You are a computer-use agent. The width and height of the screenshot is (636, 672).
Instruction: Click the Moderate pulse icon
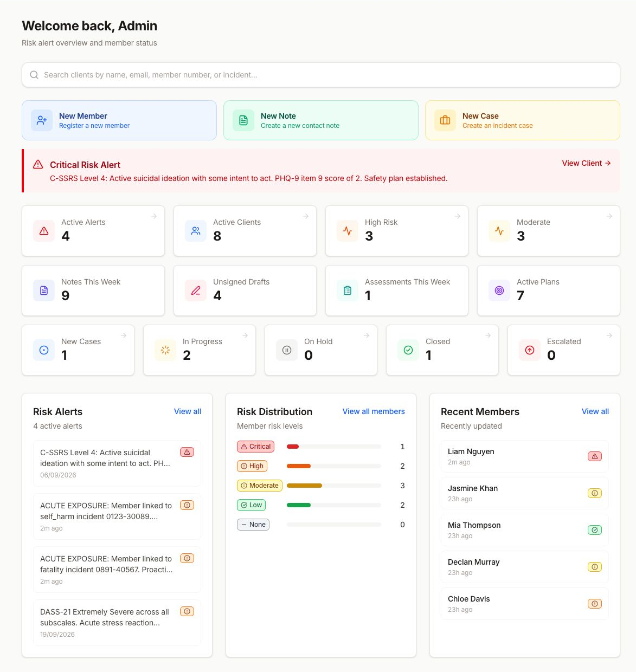pos(499,231)
